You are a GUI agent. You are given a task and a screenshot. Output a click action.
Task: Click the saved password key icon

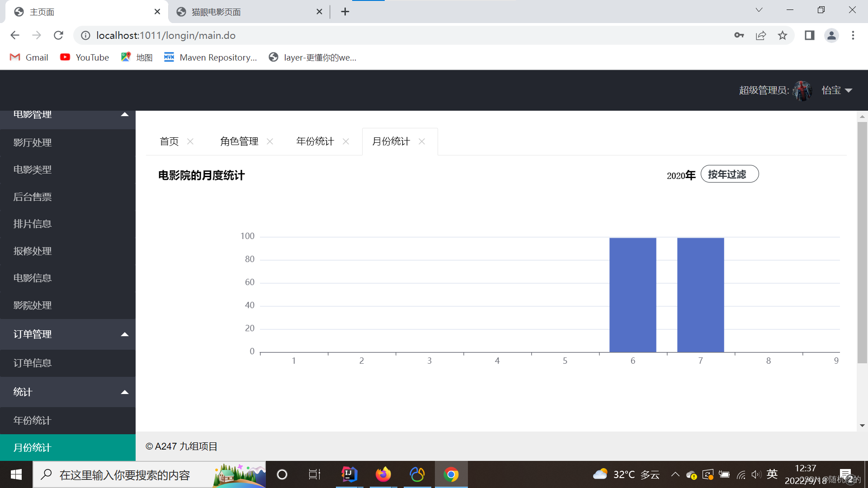(x=739, y=35)
